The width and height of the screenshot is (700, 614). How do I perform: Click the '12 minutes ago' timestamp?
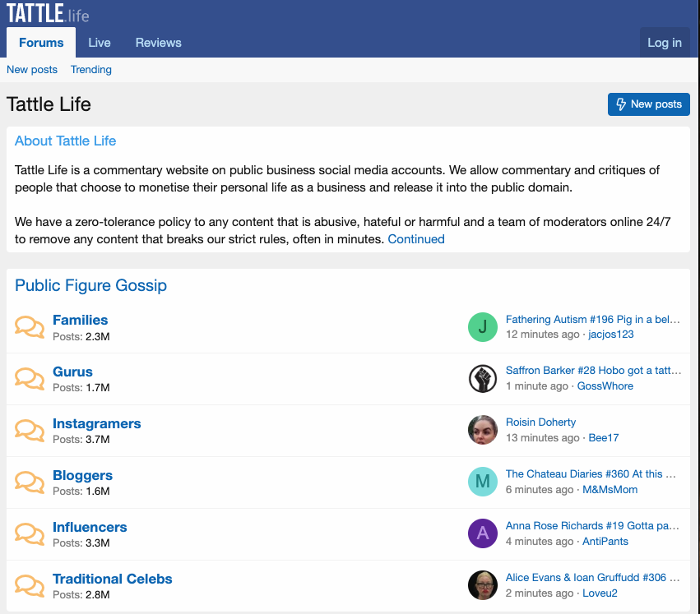pyautogui.click(x=542, y=335)
